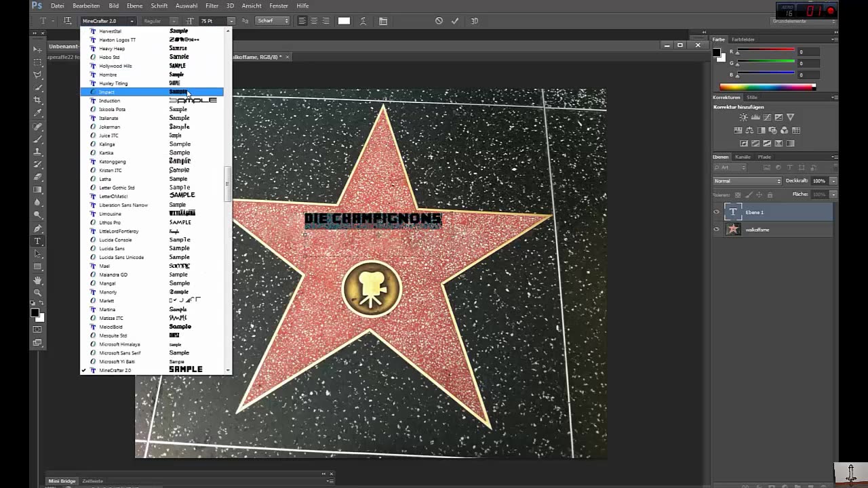Cancel the current text edit
The image size is (868, 488).
point(439,21)
